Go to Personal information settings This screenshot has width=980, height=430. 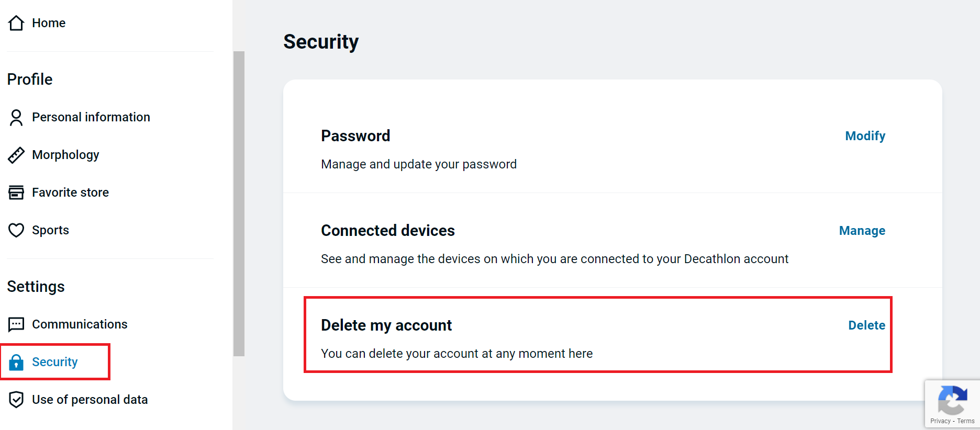91,117
